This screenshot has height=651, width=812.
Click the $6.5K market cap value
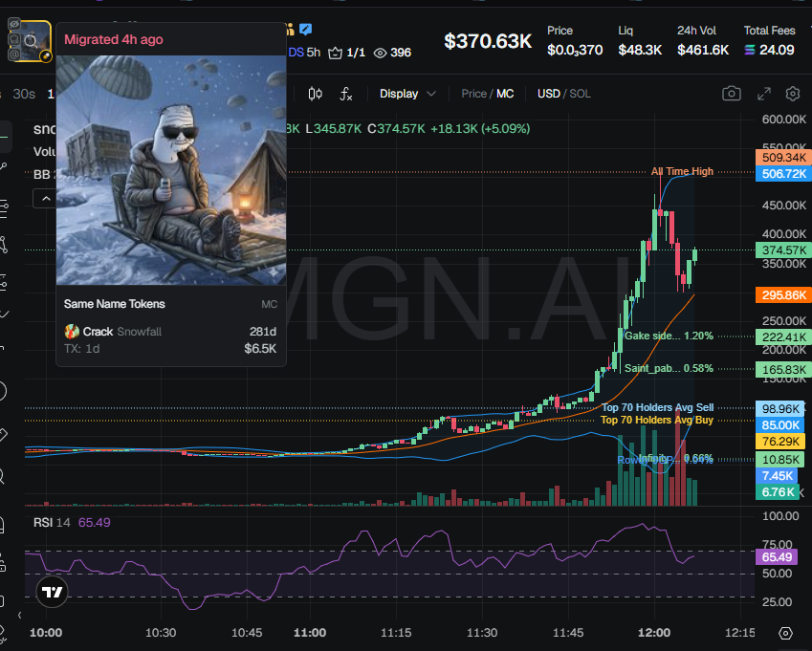tap(260, 349)
